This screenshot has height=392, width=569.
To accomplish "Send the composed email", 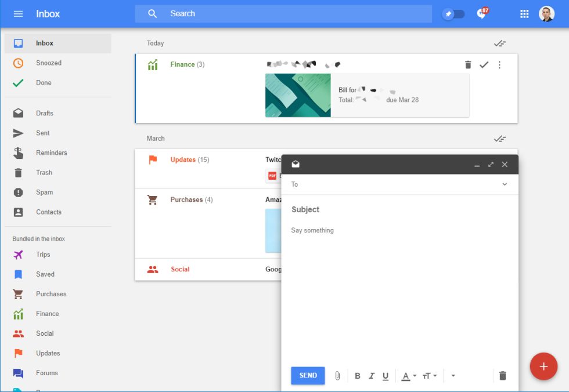I will point(307,376).
